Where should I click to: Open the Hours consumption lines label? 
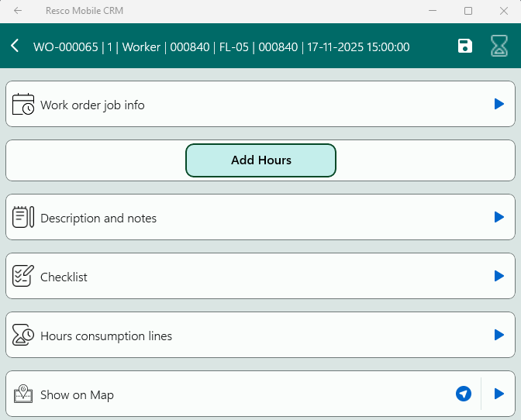pos(106,336)
